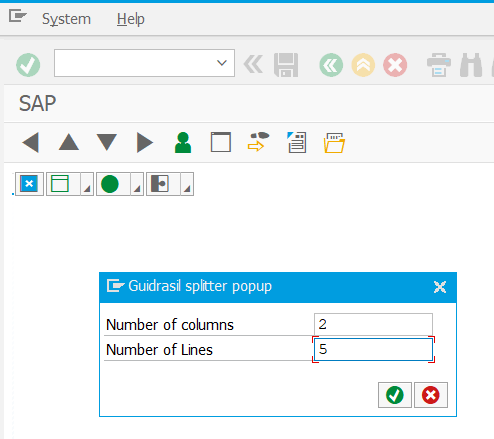Click the up arrow navigation icon
The height and width of the screenshot is (439, 494).
[69, 142]
